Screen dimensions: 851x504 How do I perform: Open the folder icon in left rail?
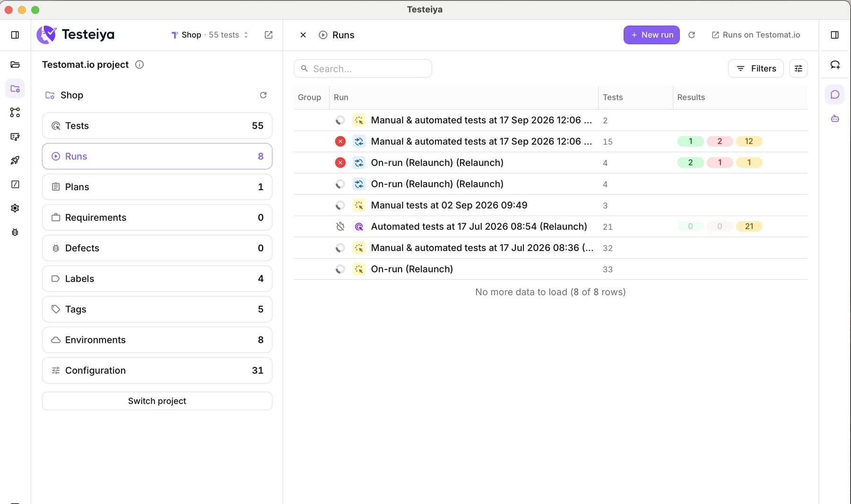pos(15,65)
